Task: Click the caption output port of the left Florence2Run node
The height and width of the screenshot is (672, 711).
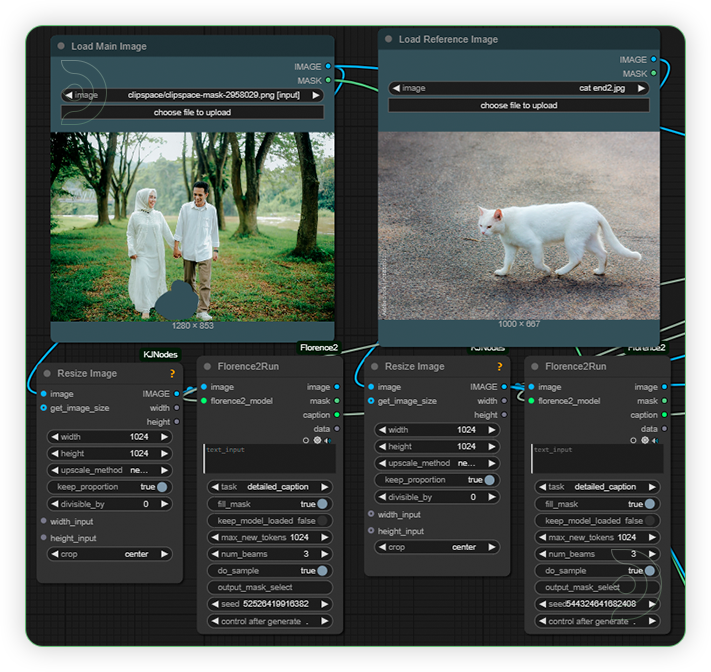Action: point(337,414)
